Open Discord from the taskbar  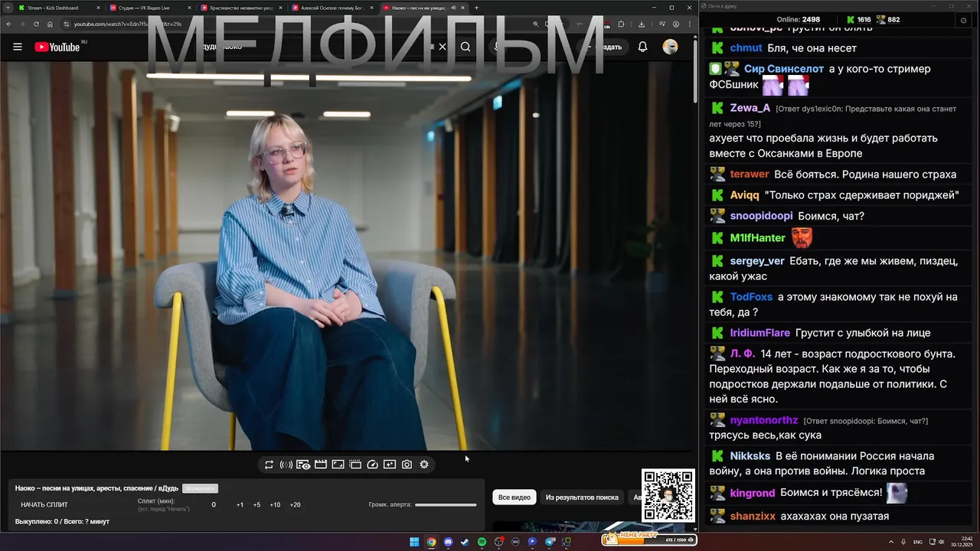[x=448, y=542]
